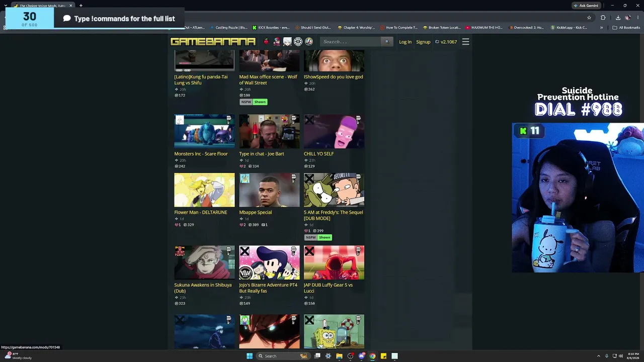Open the CHILL YO SELF thumbnail
Screen dimensions: 644x362
(334, 131)
